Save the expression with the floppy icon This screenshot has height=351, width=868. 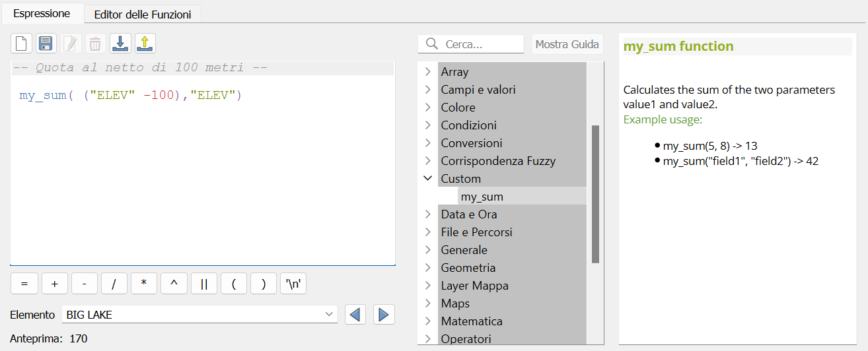click(46, 44)
